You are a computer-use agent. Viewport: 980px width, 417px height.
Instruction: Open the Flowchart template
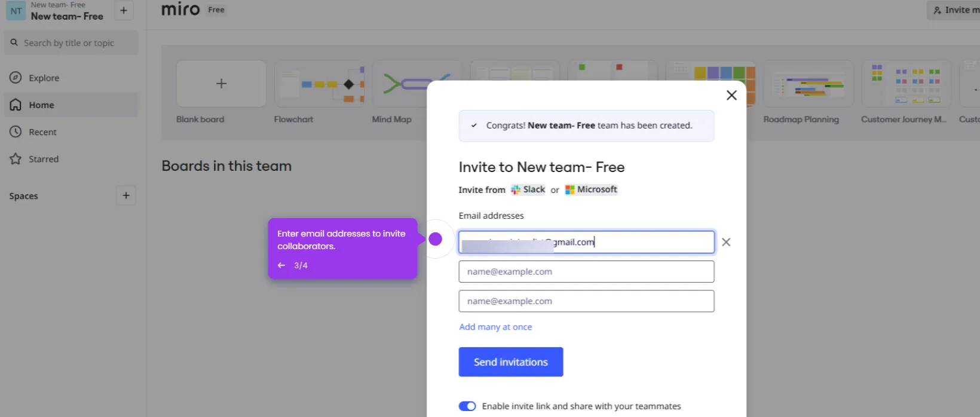tap(319, 84)
